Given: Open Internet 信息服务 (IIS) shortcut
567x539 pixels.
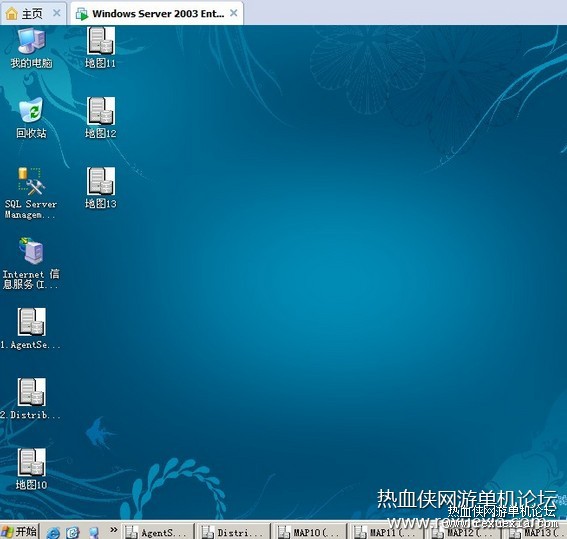Looking at the screenshot, I should 31,263.
